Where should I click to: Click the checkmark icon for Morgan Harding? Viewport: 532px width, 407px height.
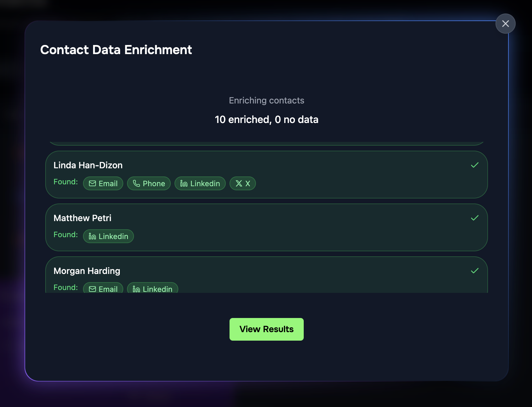point(475,271)
